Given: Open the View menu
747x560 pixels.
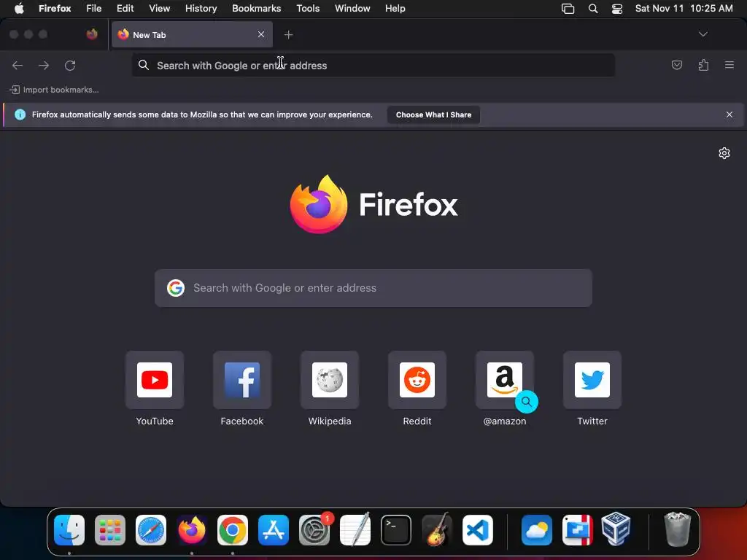Looking at the screenshot, I should click(x=159, y=8).
